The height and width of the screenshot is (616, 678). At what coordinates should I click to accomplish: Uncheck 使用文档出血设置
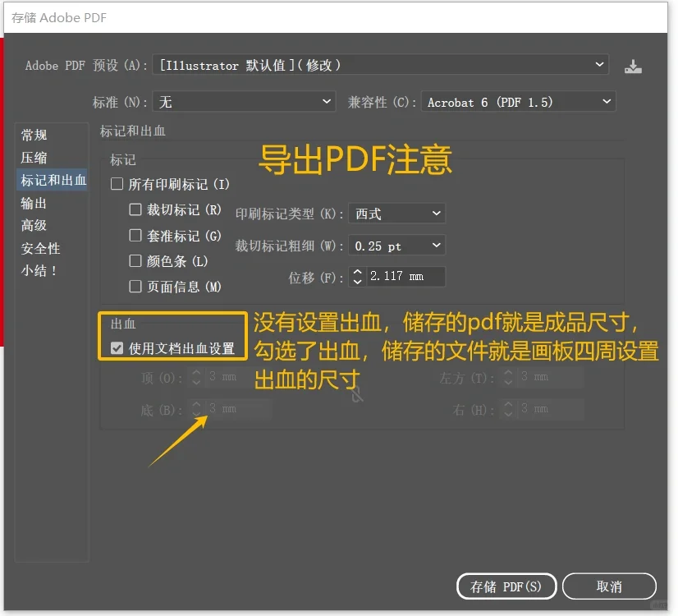click(117, 347)
